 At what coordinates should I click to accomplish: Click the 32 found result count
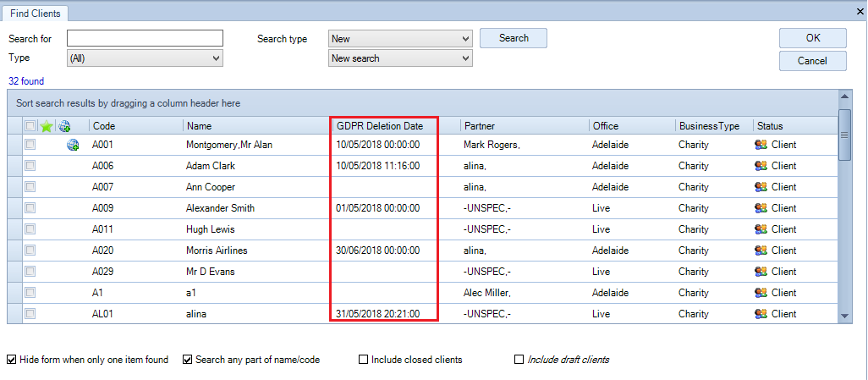coord(26,81)
